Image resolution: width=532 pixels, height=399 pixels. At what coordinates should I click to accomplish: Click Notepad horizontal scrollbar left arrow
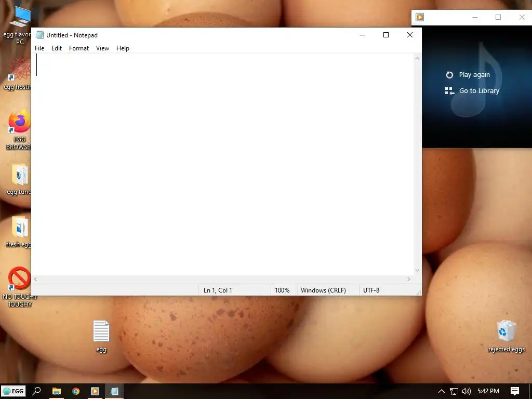tap(35, 279)
